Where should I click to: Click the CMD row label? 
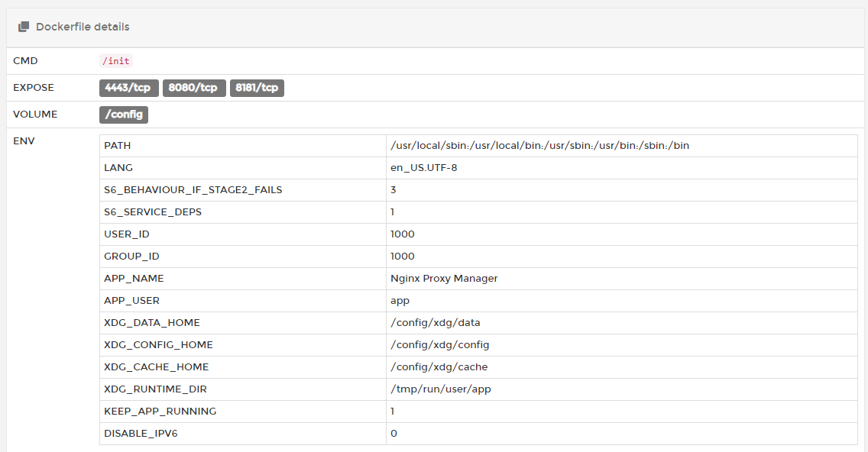(25, 61)
